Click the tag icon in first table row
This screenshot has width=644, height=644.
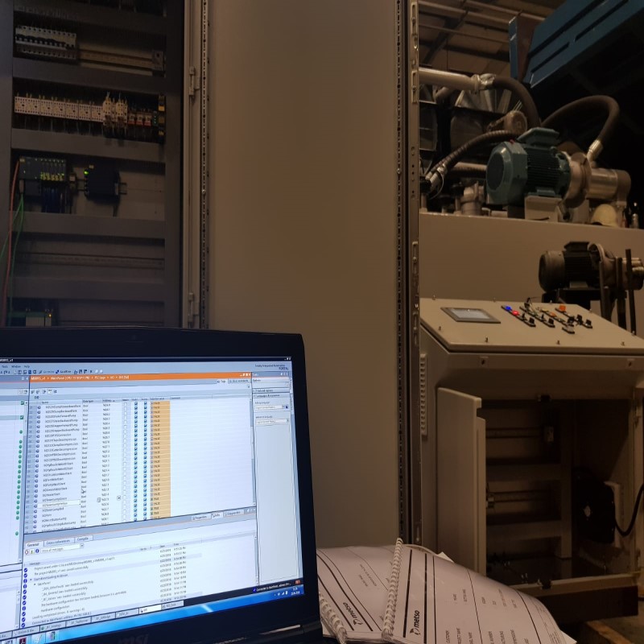[x=38, y=407]
